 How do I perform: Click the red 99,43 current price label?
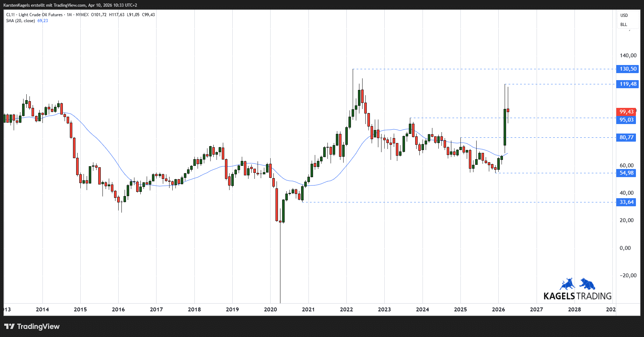626,112
